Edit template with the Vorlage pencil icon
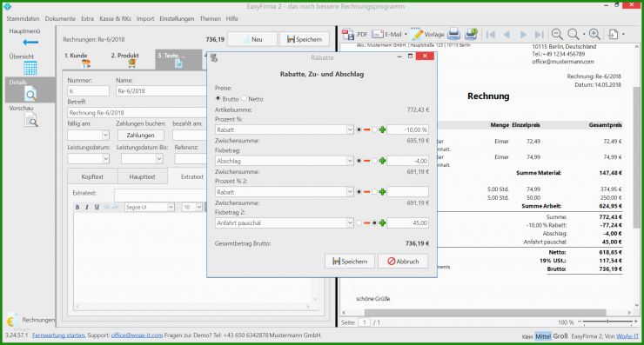 pyautogui.click(x=416, y=34)
